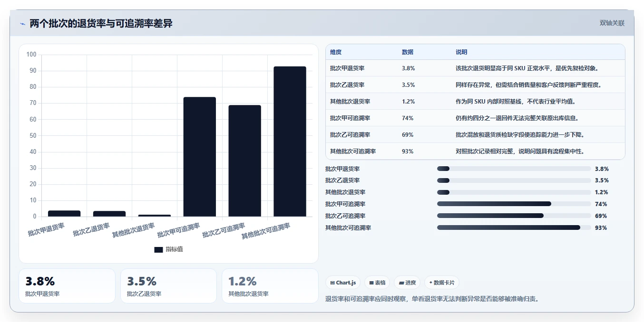Click the 74% table cell

pos(408,118)
